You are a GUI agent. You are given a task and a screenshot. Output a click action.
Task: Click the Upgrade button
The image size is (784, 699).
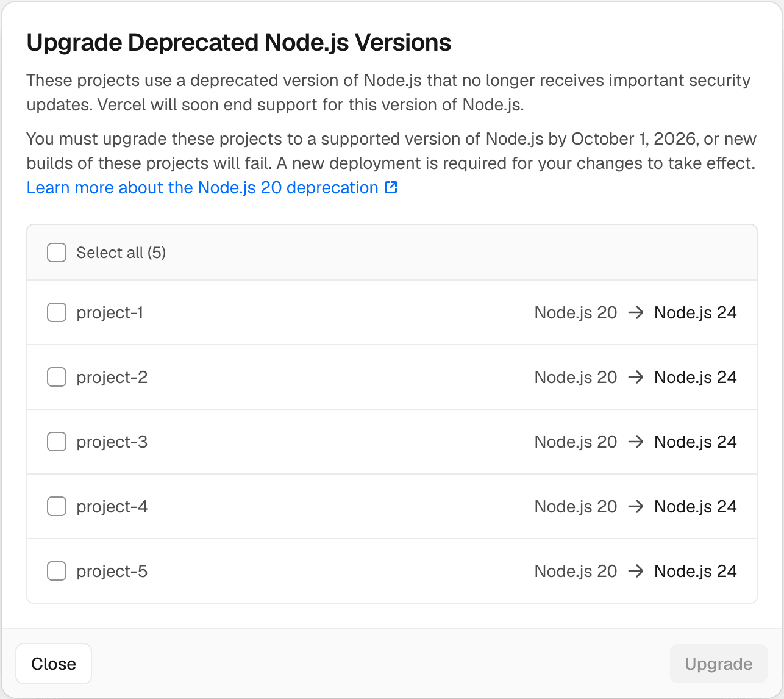point(718,664)
